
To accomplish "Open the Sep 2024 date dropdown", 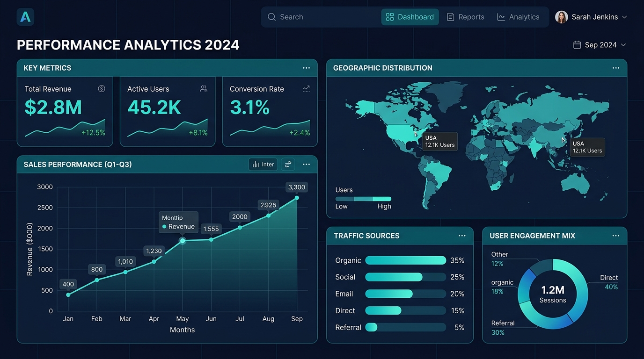I will pyautogui.click(x=623, y=45).
